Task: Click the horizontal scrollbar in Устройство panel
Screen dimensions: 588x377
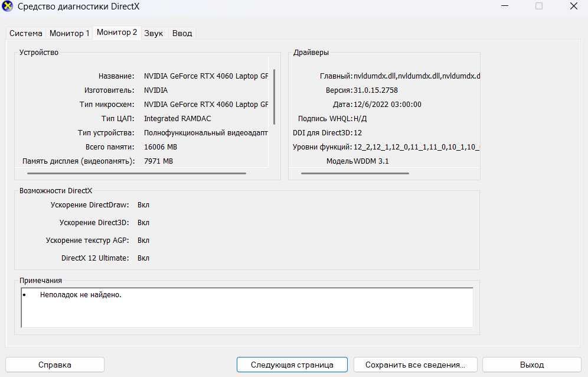Action: [136, 174]
